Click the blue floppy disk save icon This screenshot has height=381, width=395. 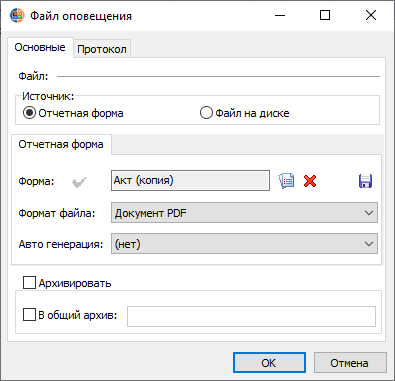[x=365, y=181]
